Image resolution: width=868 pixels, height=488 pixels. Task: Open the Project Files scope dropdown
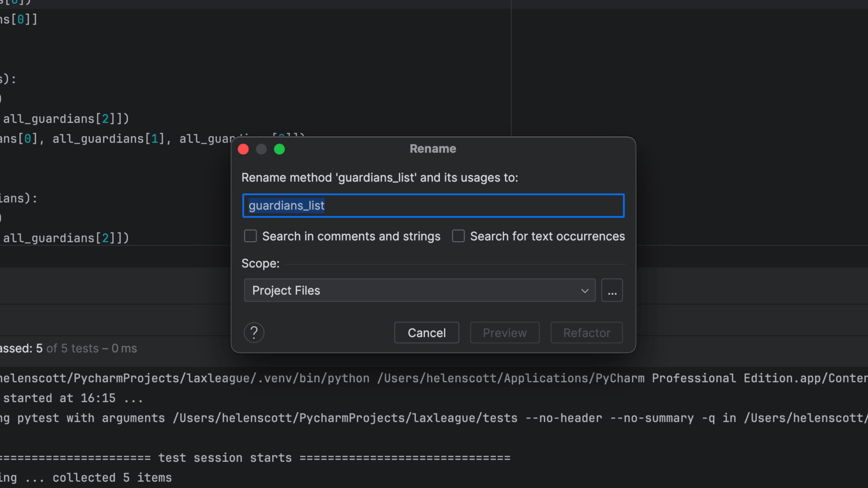click(x=420, y=290)
